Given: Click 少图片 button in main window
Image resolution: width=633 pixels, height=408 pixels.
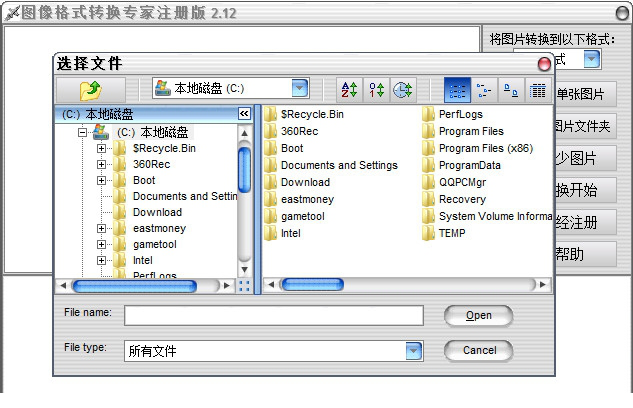Looking at the screenshot, I should [585, 158].
